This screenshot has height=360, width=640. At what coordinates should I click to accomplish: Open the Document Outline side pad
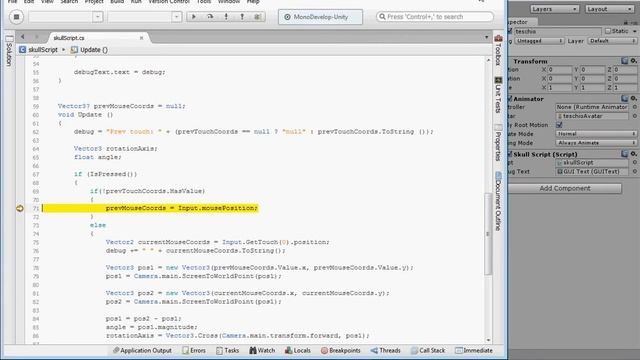498,201
